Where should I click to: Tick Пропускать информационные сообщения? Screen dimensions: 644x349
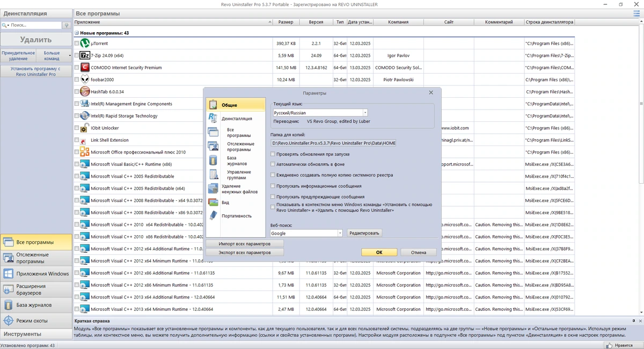[x=273, y=186]
